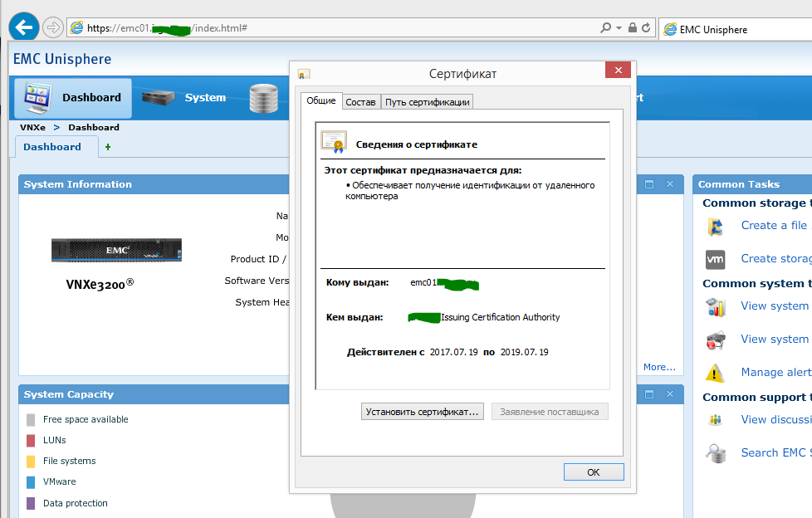Select the VMware storage creation icon
The width and height of the screenshot is (812, 518).
pyautogui.click(x=716, y=258)
